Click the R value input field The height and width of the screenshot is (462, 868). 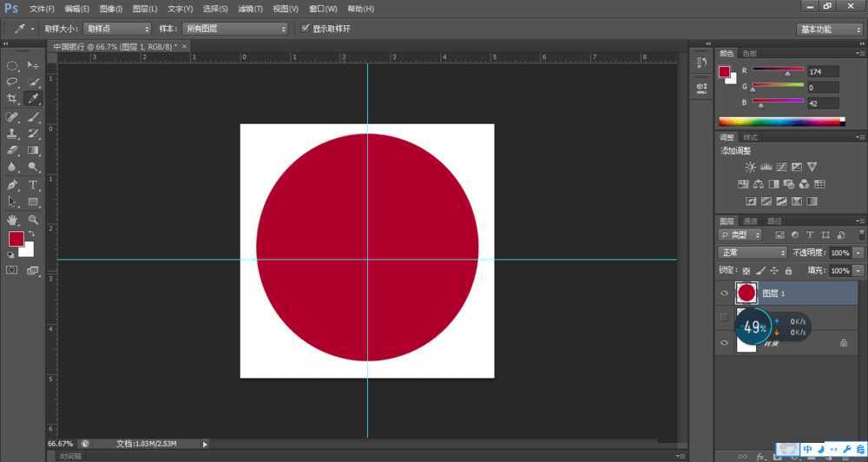point(822,71)
